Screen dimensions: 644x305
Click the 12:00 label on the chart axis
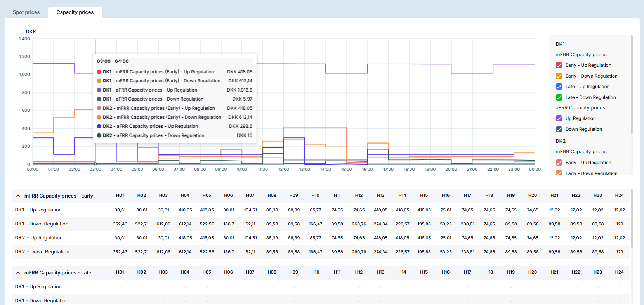coord(284,170)
